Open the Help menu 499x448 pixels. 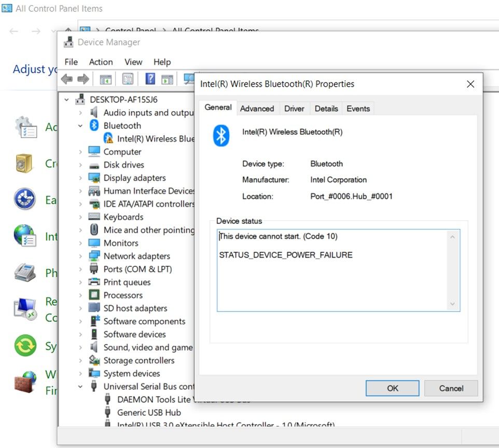click(x=162, y=62)
